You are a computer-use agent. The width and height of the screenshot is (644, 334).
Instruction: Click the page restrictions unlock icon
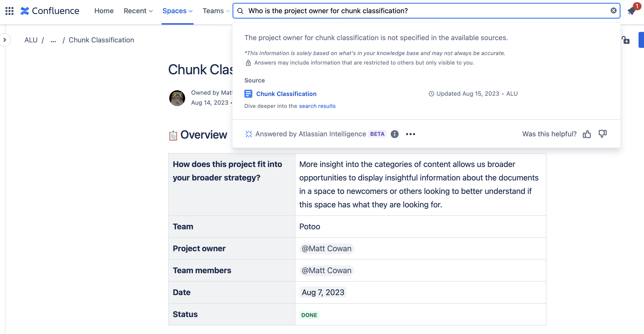click(626, 40)
